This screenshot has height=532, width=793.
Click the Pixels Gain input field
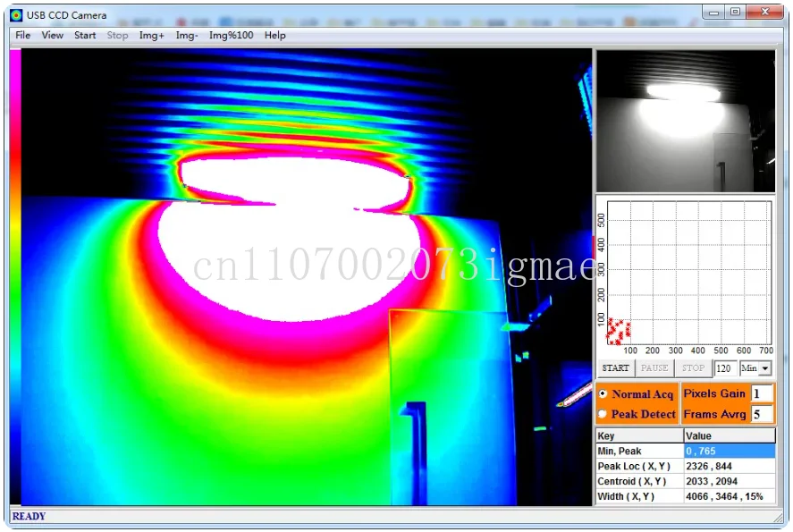[x=762, y=393]
